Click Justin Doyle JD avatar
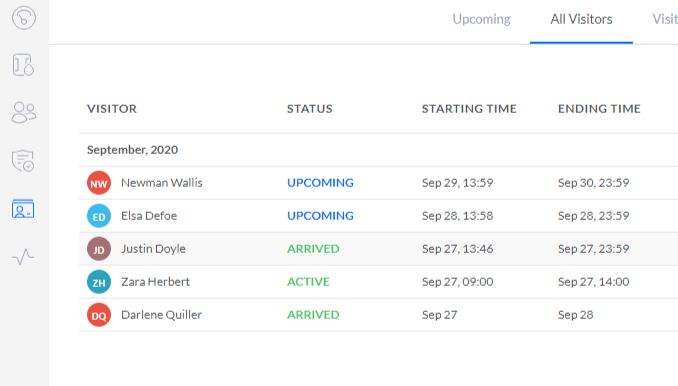 [99, 249]
